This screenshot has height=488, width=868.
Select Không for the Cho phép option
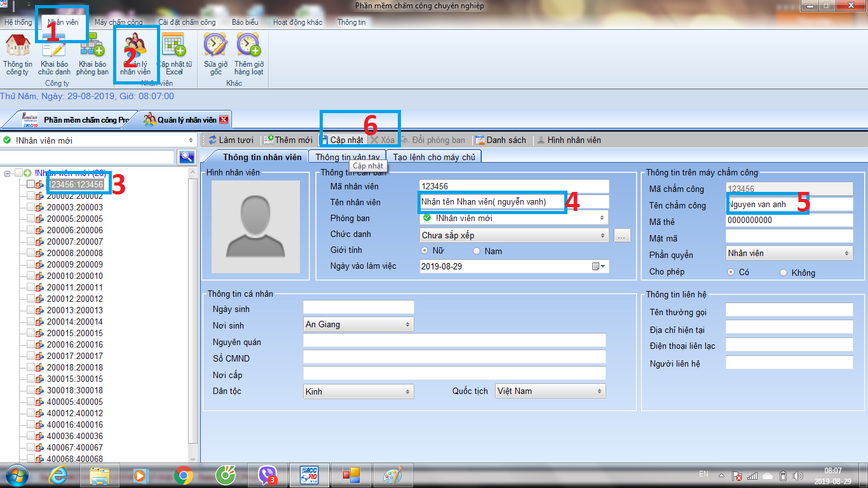(783, 273)
